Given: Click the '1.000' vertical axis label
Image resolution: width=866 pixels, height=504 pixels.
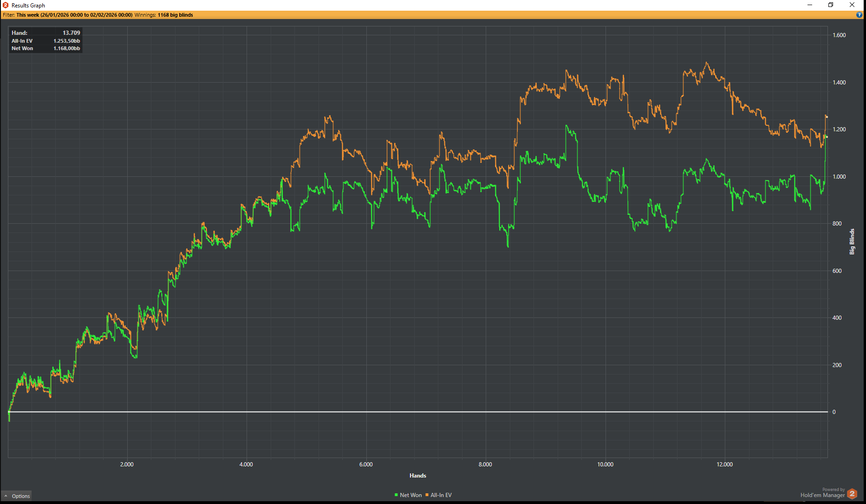Looking at the screenshot, I should point(839,177).
